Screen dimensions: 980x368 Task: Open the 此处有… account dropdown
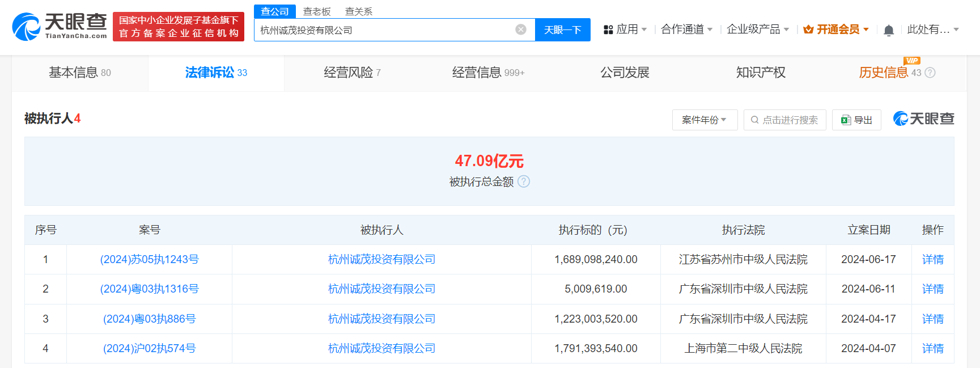(x=933, y=29)
